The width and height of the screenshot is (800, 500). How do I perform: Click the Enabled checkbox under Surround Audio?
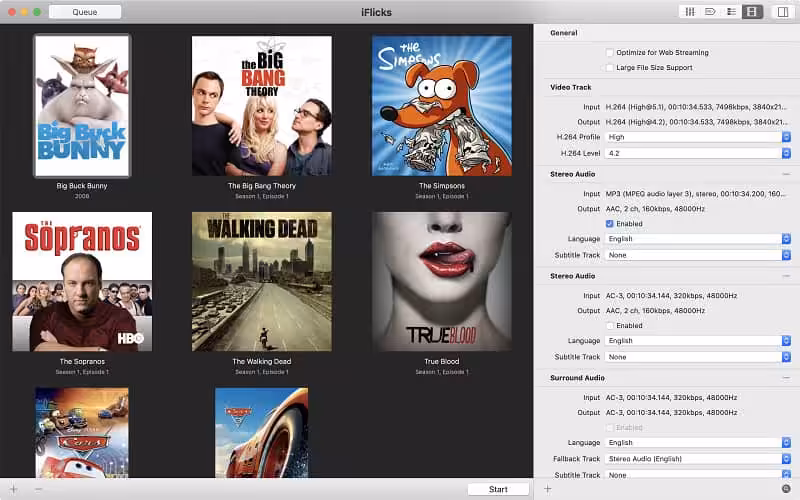click(x=609, y=428)
